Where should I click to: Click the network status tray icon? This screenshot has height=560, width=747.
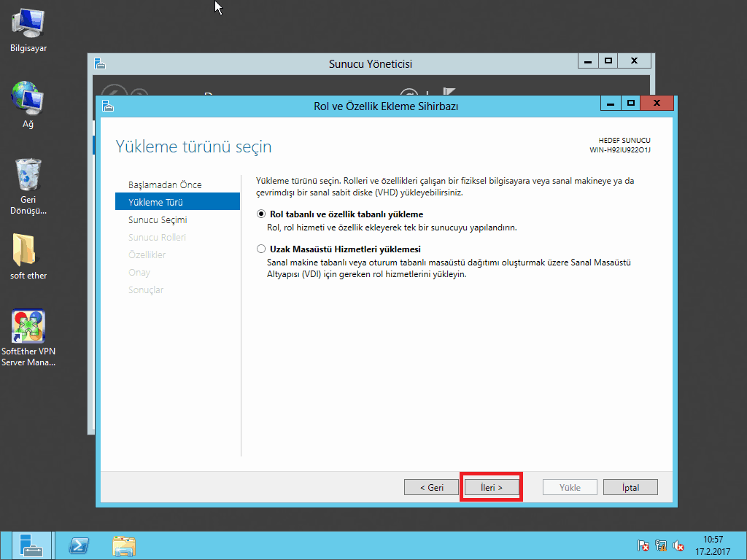click(661, 545)
